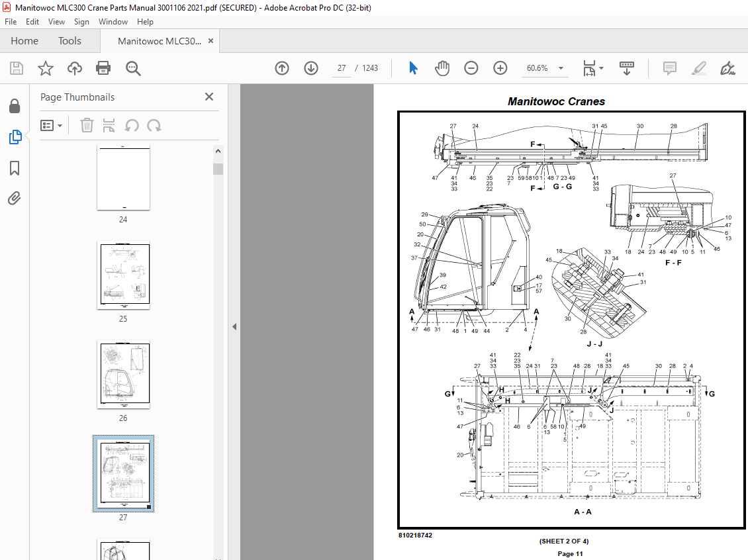Click thumbnails scrollbar up arrow
The height and width of the screenshot is (560, 748).
coord(218,151)
